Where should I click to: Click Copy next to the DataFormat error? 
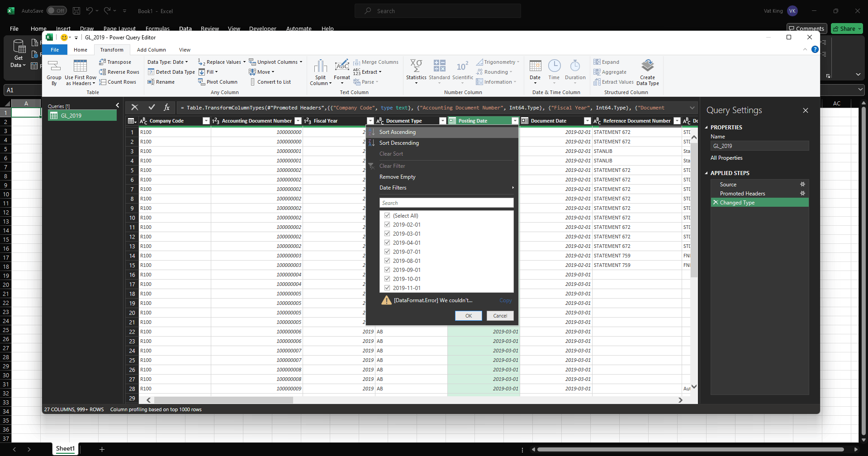pyautogui.click(x=506, y=300)
